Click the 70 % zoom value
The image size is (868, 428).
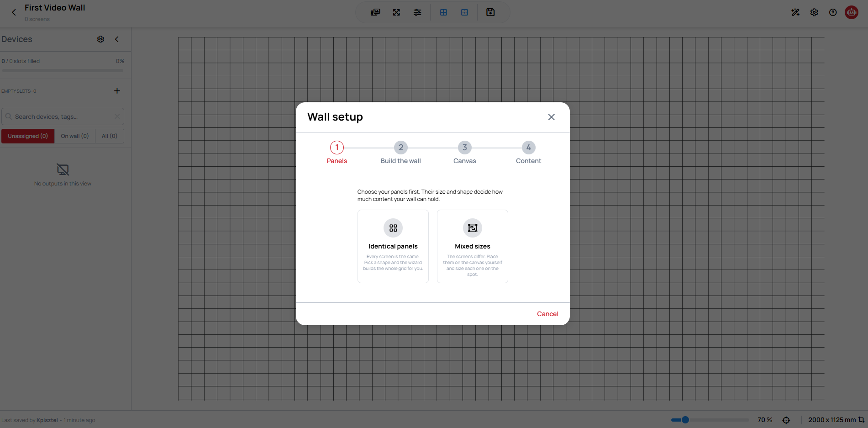765,420
